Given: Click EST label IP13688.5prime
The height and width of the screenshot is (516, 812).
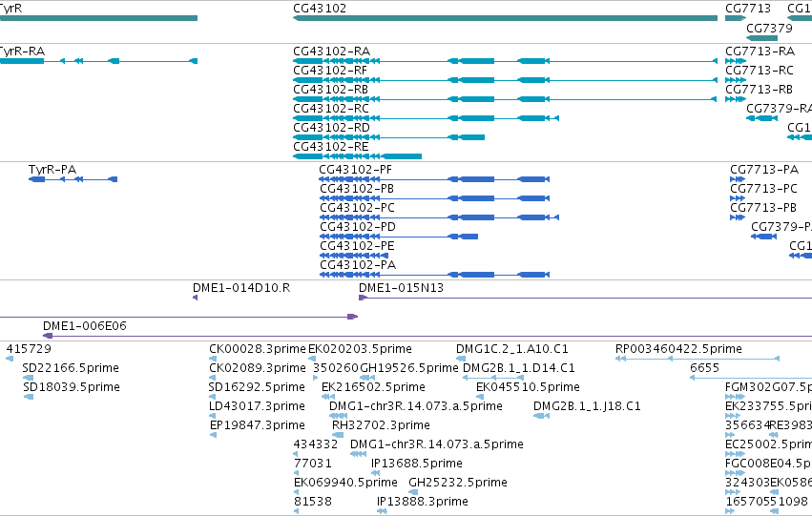Looking at the screenshot, I should [x=417, y=464].
